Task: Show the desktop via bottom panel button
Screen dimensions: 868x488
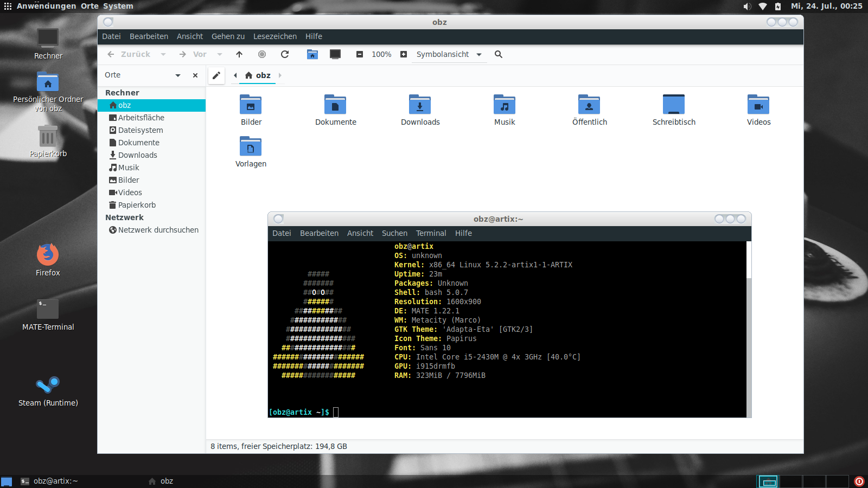Action: (7, 481)
